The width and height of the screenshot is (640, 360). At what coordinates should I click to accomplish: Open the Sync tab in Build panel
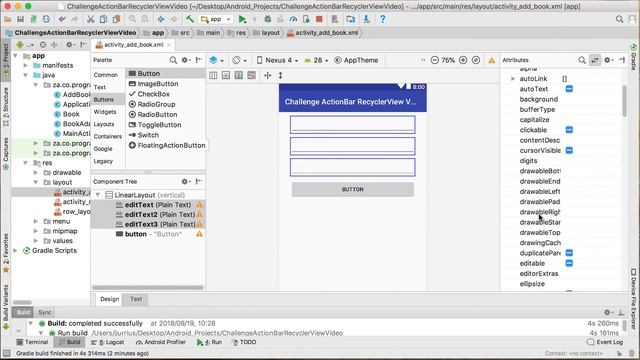click(x=44, y=312)
